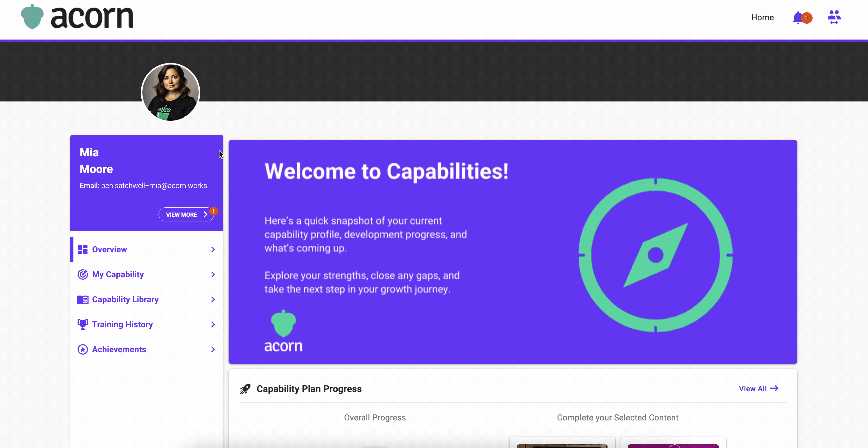Expand the Achievements chevron

click(x=213, y=349)
